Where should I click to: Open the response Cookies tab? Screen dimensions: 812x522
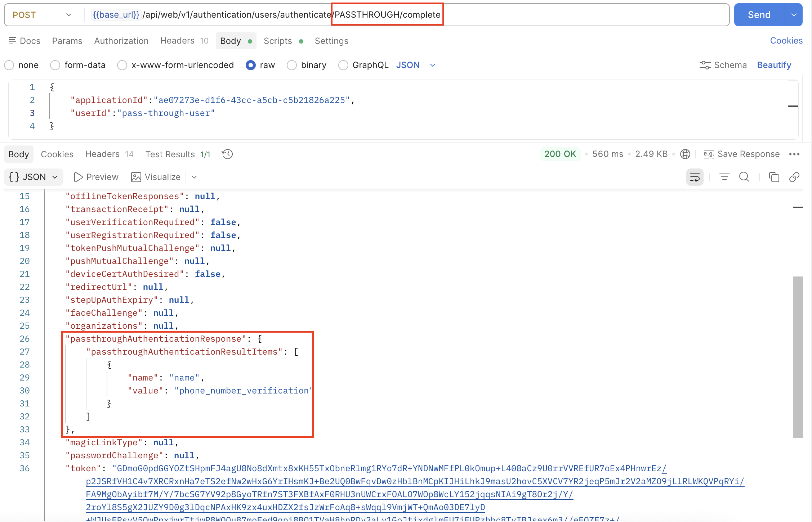point(57,154)
